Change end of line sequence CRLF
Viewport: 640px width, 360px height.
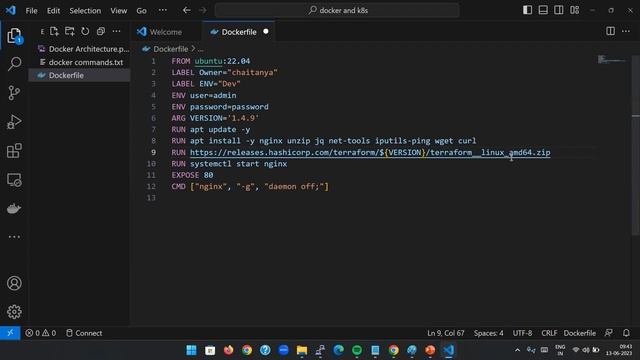(x=549, y=333)
